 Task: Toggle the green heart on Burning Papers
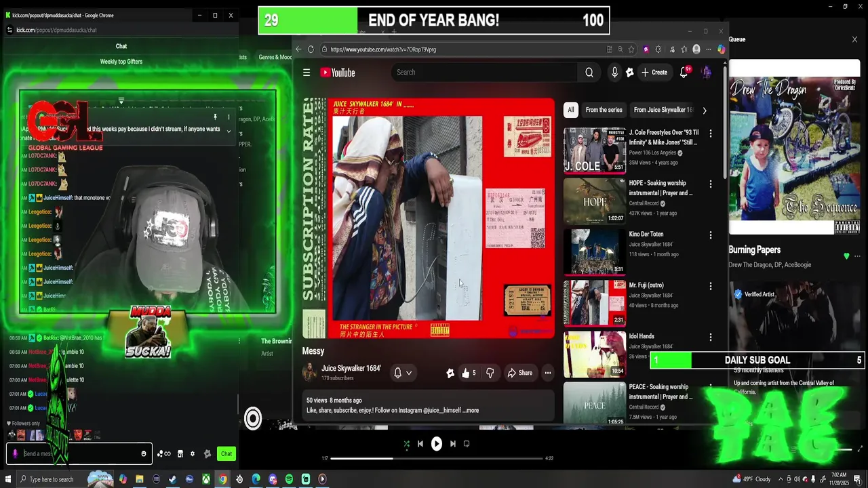pyautogui.click(x=846, y=256)
